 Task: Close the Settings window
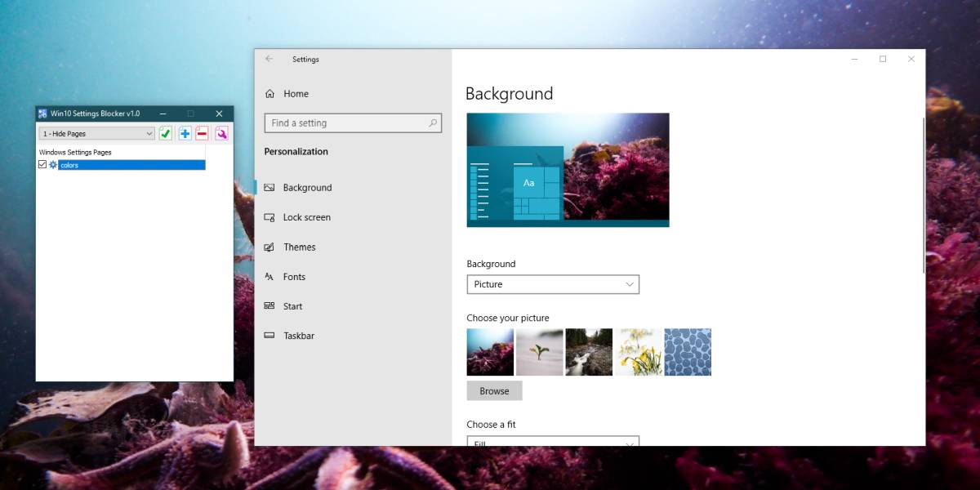(911, 59)
